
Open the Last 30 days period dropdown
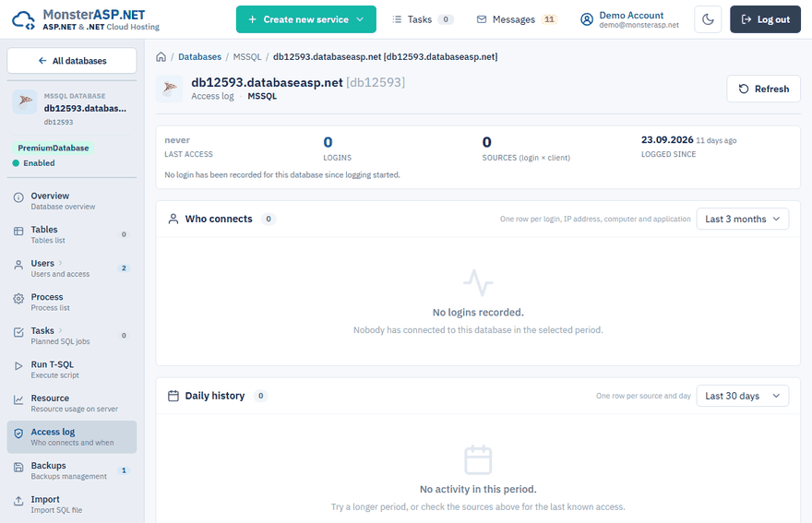tap(743, 396)
